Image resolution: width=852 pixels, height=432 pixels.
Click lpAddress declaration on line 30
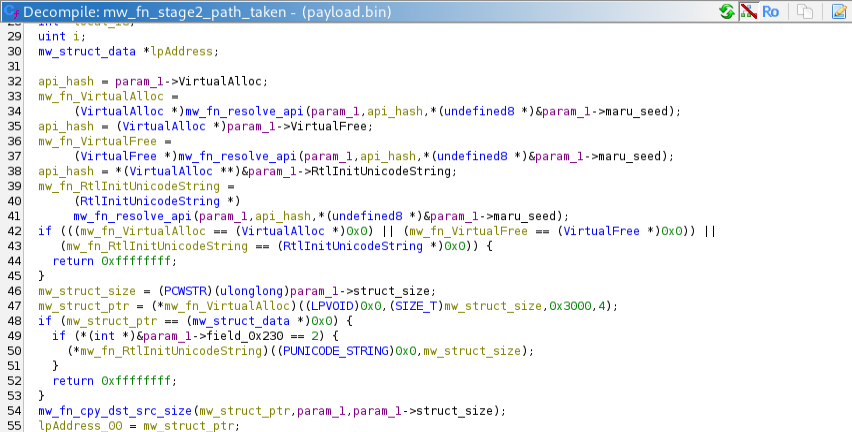click(181, 52)
